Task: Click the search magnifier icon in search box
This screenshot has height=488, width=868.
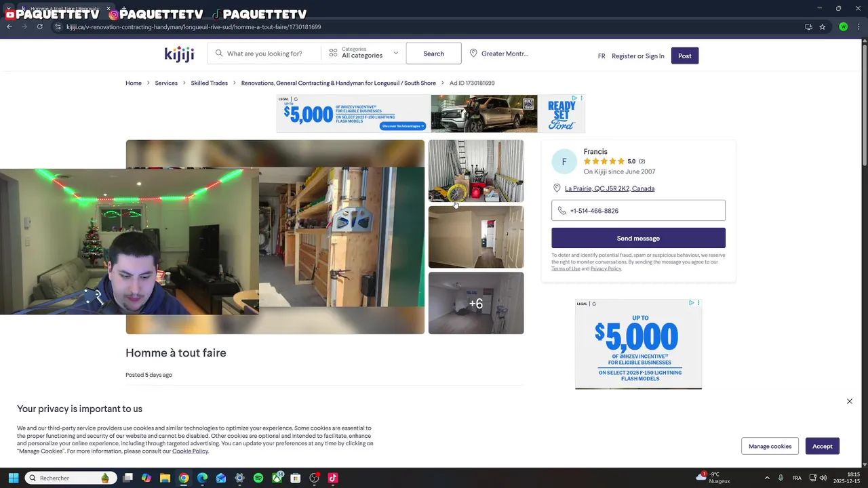Action: tap(219, 54)
